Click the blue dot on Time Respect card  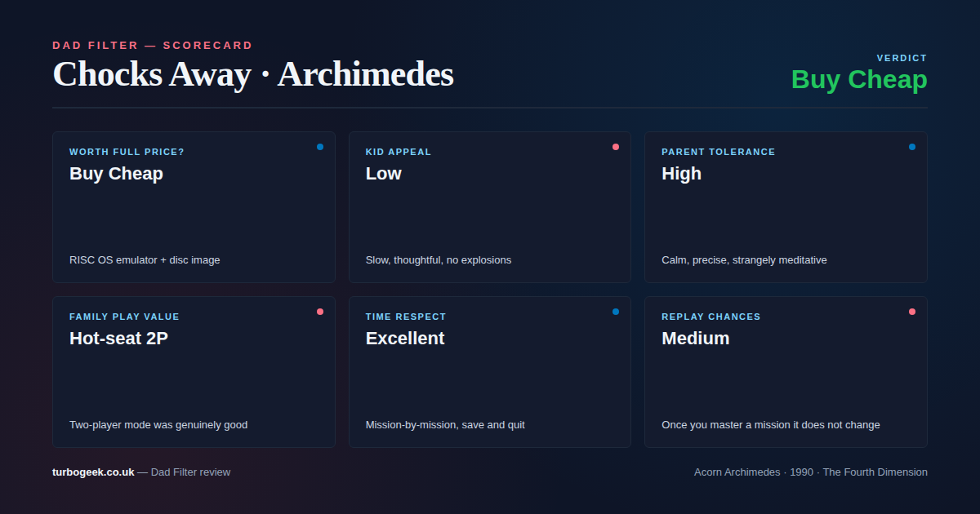click(x=616, y=312)
